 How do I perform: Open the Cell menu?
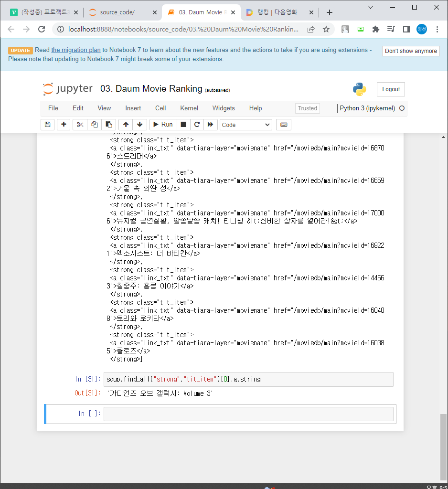tap(160, 108)
